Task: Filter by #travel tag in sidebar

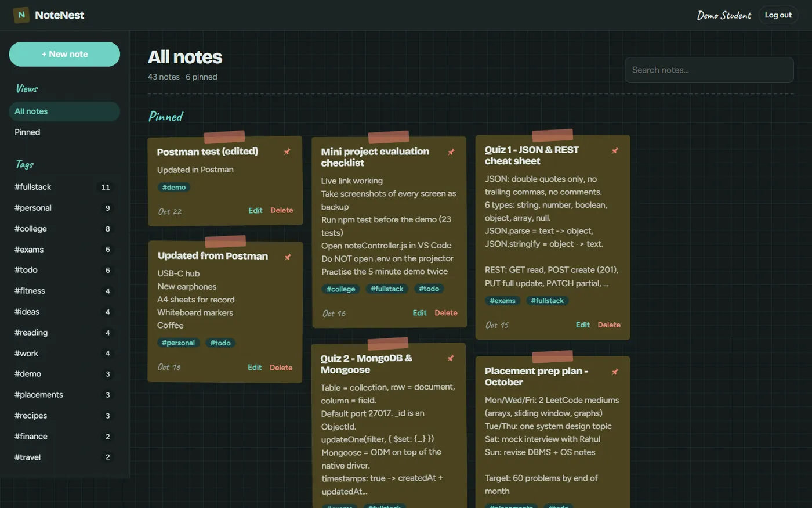Action: (x=64, y=457)
